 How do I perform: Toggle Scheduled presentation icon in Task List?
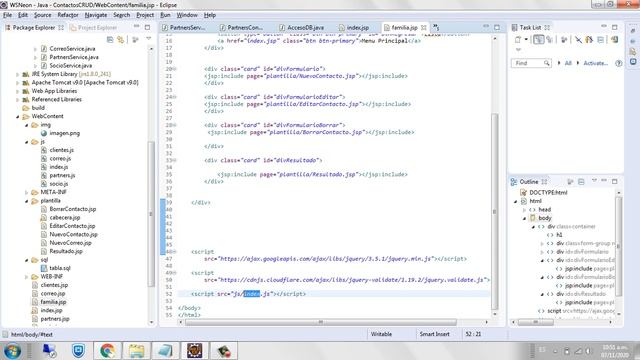[549, 40]
